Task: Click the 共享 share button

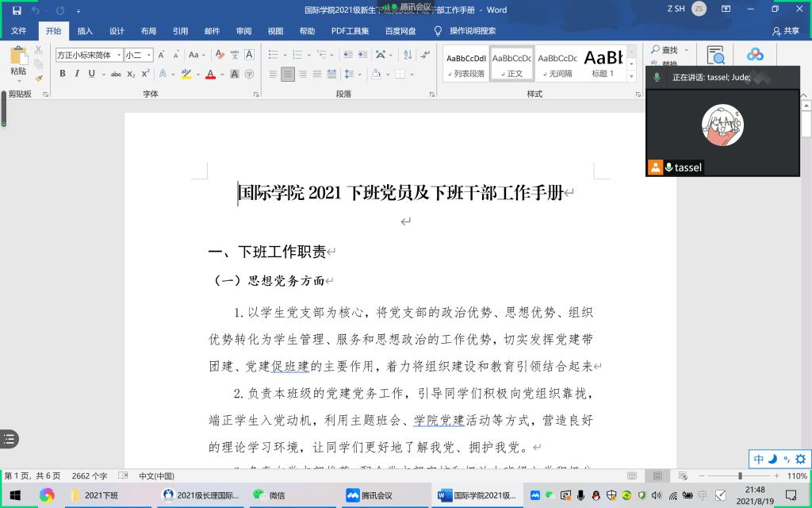Action: pos(786,31)
